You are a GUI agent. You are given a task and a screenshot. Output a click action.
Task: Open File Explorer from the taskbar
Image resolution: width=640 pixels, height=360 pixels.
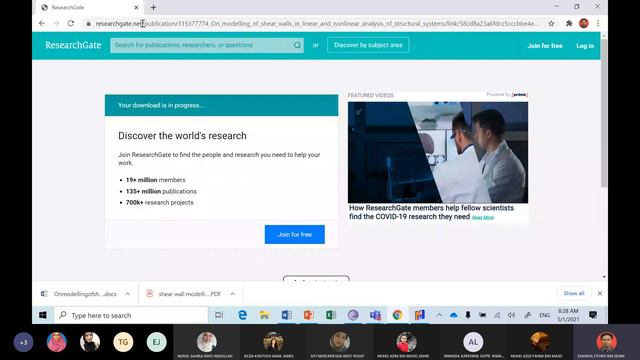coord(264,315)
